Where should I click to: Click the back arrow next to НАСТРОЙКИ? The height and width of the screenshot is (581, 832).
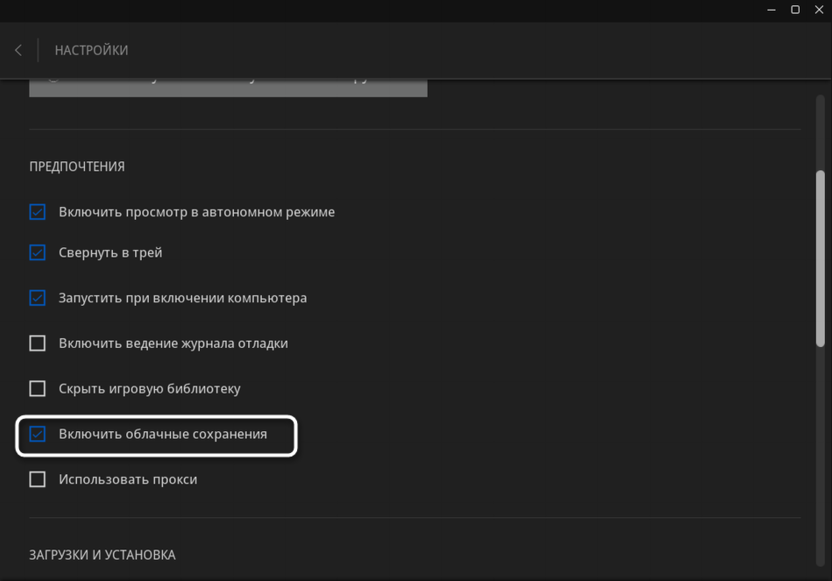(18, 50)
